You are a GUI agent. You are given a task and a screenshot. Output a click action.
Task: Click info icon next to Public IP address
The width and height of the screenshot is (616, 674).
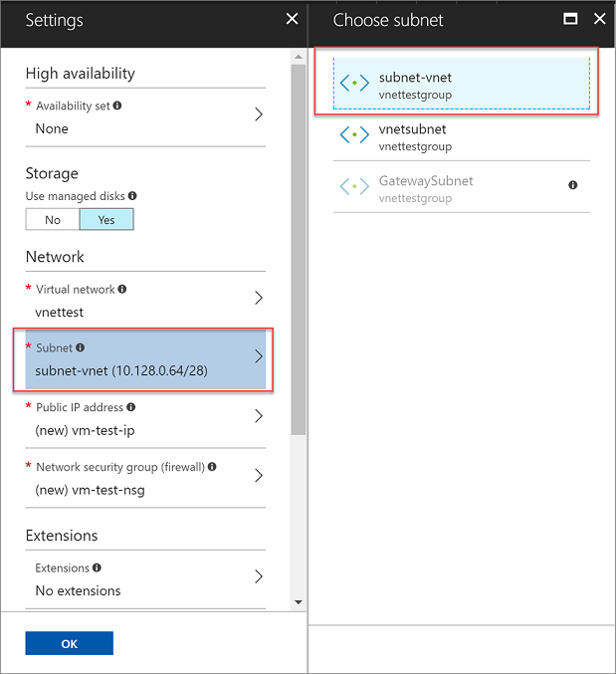pos(131,406)
